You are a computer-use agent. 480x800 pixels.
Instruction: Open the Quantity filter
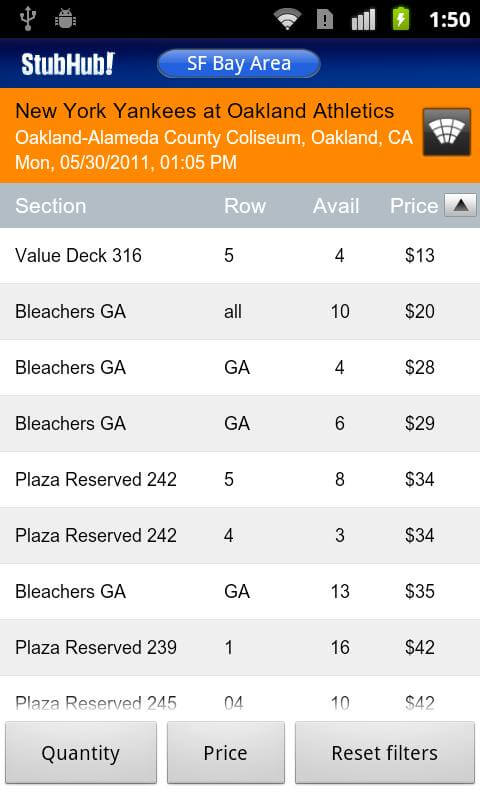click(x=81, y=753)
